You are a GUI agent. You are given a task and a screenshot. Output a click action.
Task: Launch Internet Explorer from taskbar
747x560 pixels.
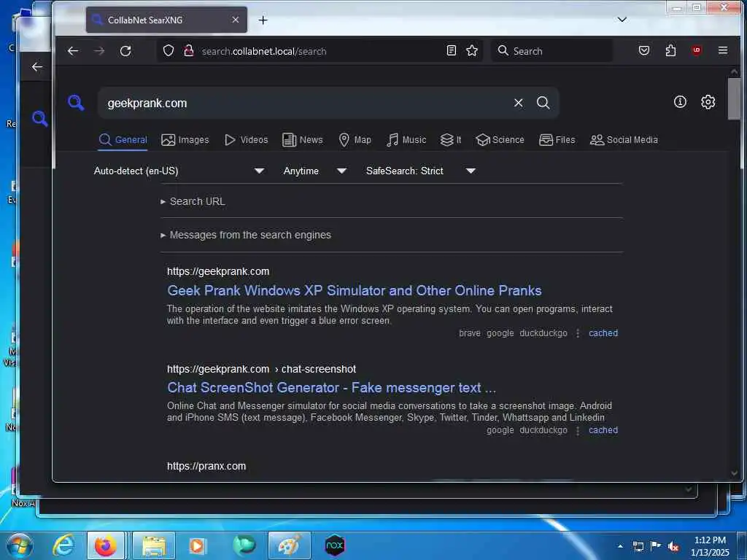tap(63, 545)
